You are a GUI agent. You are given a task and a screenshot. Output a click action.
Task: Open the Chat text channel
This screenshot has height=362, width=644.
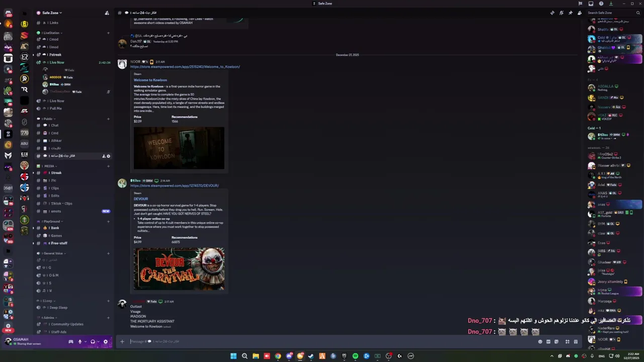tap(73, 125)
